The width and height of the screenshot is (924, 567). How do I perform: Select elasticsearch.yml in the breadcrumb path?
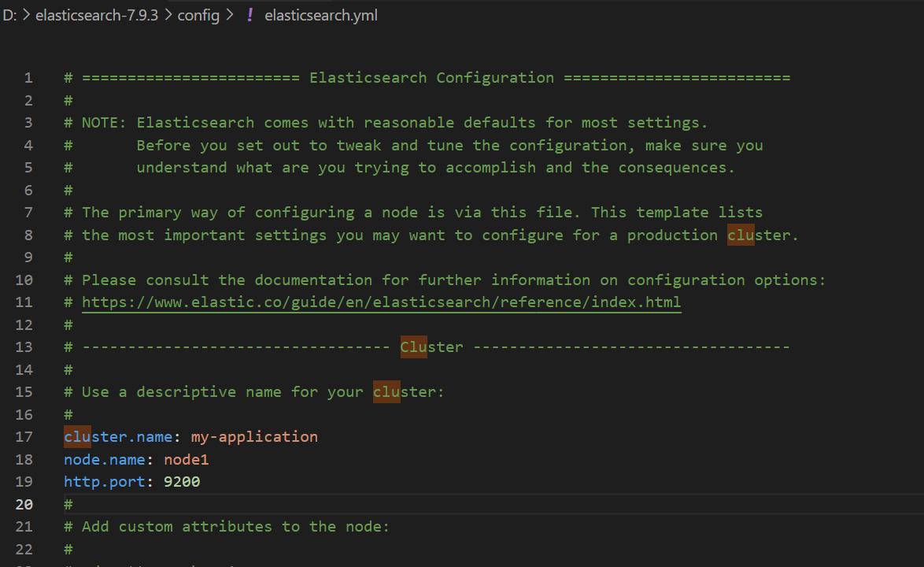click(321, 15)
